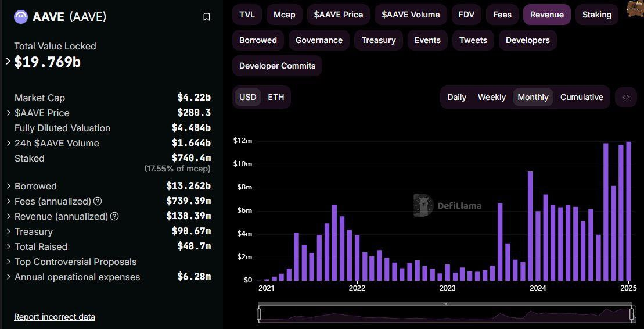
Task: Grab the left range slider handle
Action: pyautogui.click(x=259, y=314)
